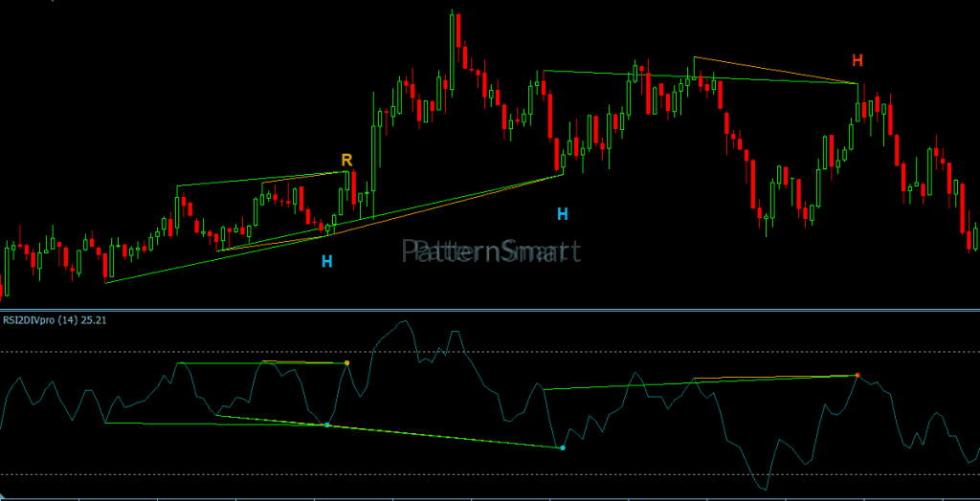Click the upper dotted RSI level line
Screen dimensions: 980x501
point(490,352)
